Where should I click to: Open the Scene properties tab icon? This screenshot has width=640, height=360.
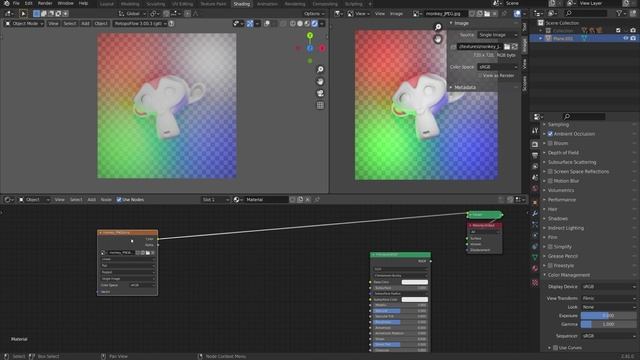535,178
